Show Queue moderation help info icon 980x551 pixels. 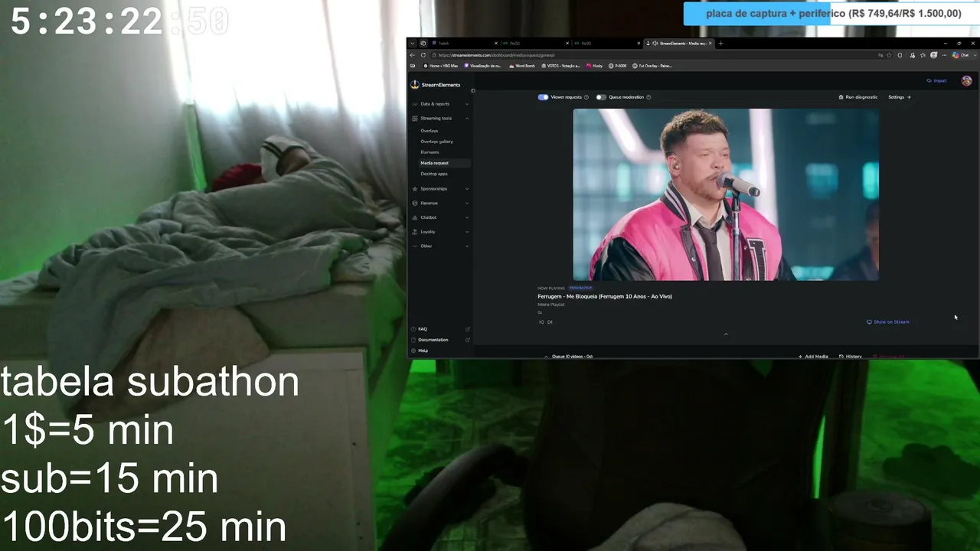click(x=648, y=97)
